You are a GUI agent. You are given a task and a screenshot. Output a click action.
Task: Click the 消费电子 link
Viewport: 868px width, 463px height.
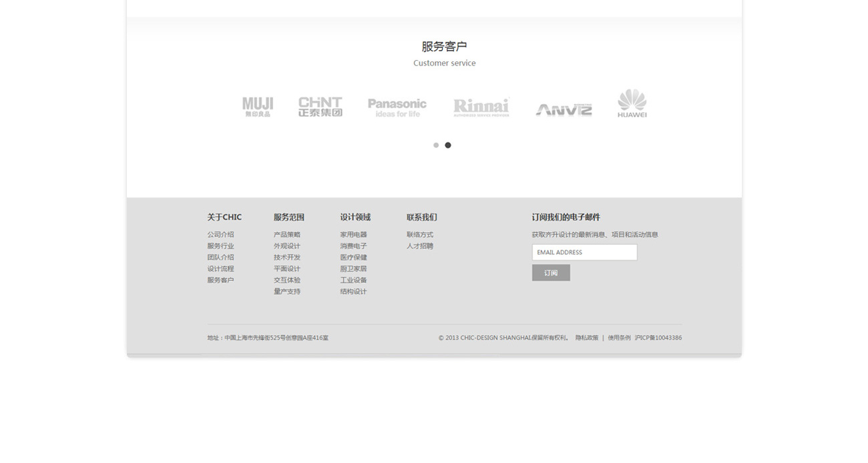(353, 246)
